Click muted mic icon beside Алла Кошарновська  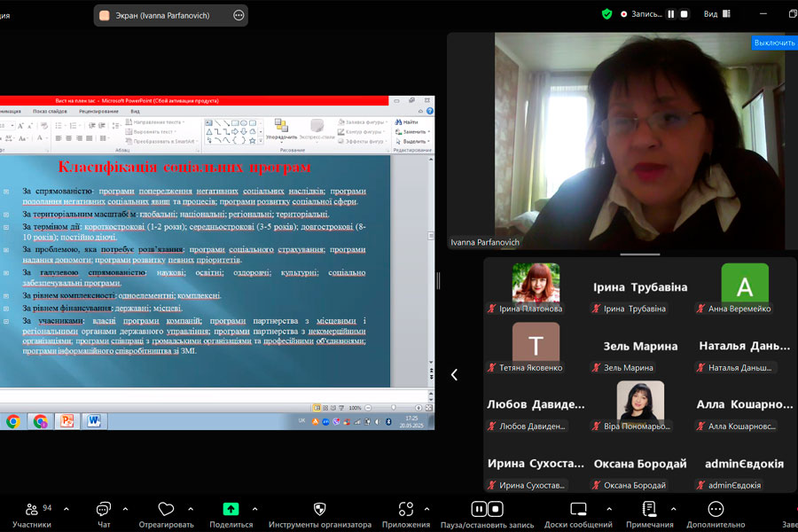(700, 426)
